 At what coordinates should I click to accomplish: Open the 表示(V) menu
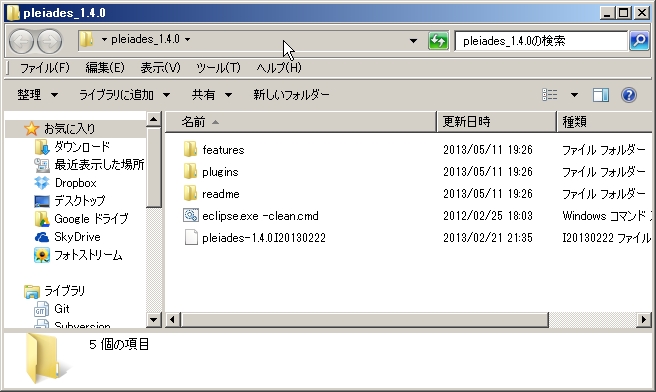coord(160,67)
